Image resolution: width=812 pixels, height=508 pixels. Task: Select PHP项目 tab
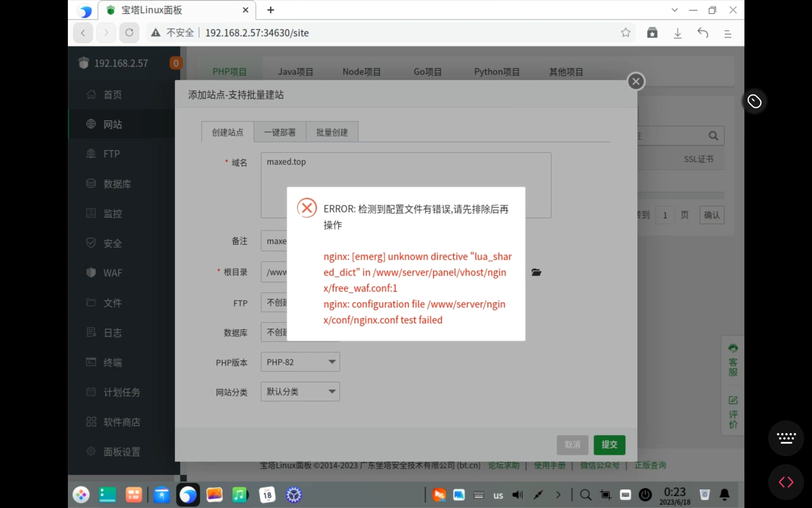pos(230,71)
